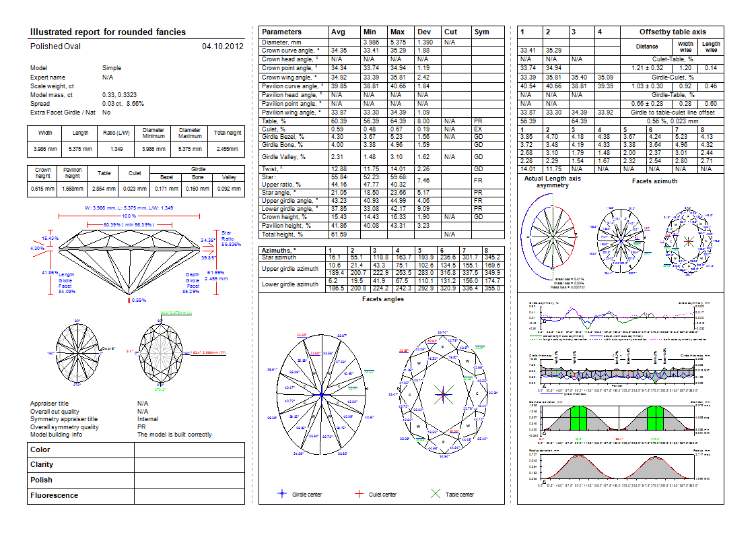This screenshot has height=535, width=756.
Task: Click the Offset by table axis header
Action: tap(672, 32)
